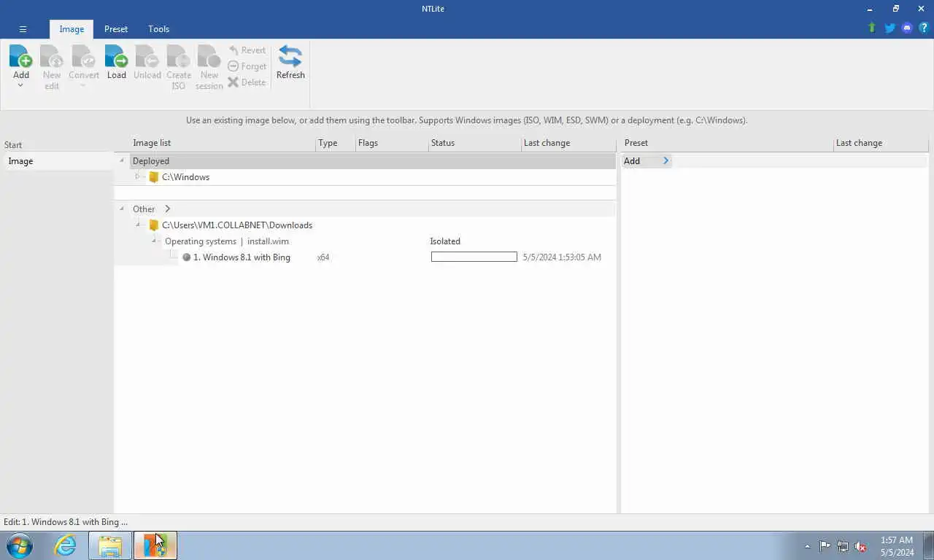Click Last change header in Preset panel
Screen dimensions: 934x560
(x=859, y=143)
